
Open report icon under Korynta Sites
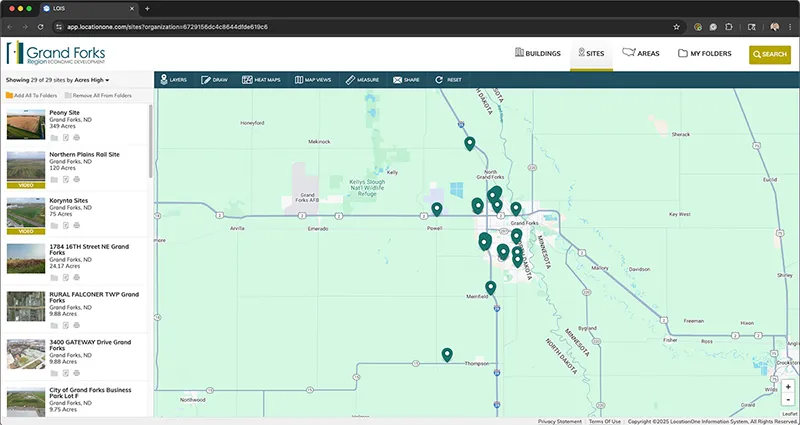66,227
